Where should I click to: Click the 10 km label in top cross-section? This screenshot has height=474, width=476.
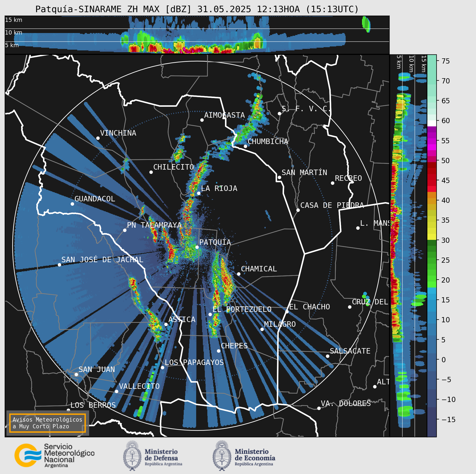tap(14, 33)
